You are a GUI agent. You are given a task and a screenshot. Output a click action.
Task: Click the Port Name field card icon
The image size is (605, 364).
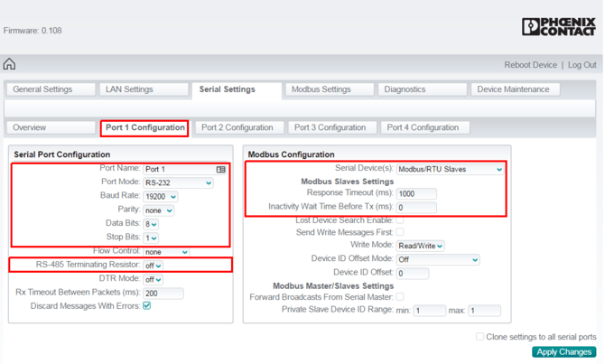pos(221,169)
